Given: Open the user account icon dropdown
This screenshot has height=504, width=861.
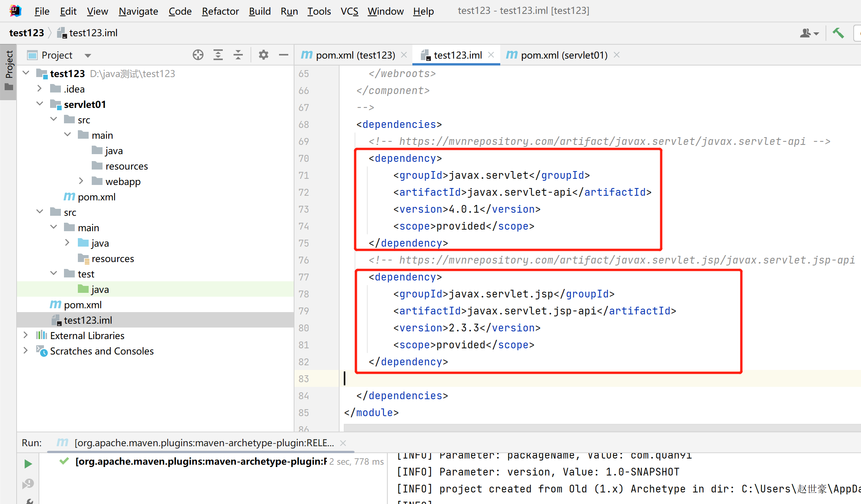Looking at the screenshot, I should [809, 33].
